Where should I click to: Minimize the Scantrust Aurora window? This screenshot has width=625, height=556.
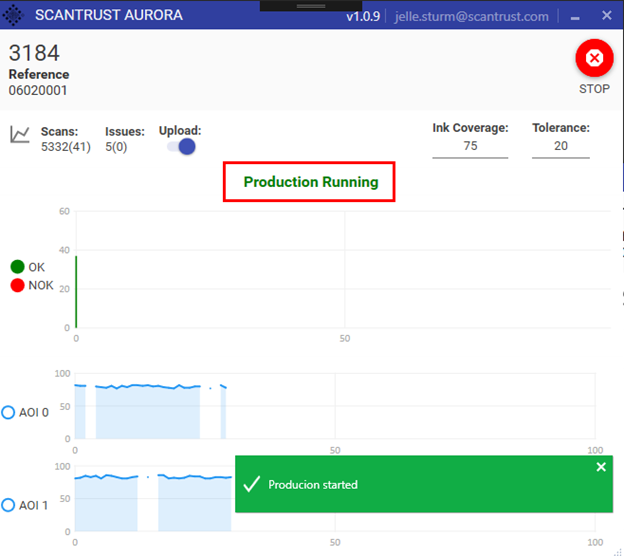(575, 17)
